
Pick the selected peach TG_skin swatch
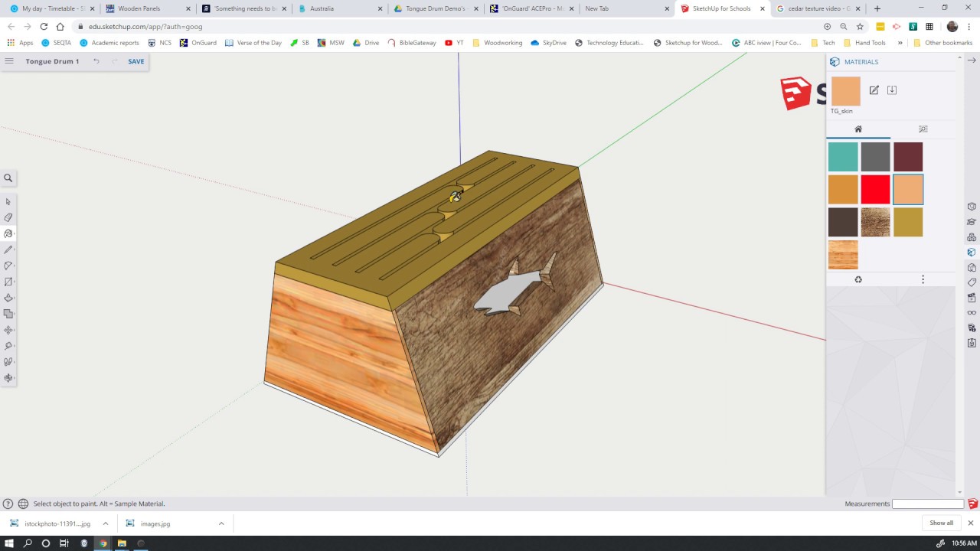pos(908,190)
